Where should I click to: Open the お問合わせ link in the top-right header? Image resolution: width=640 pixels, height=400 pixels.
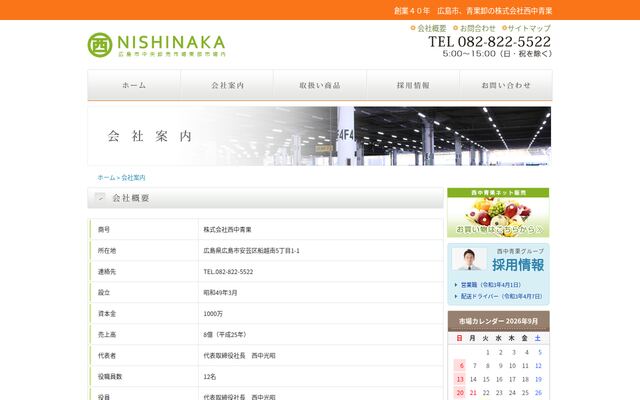(474, 28)
